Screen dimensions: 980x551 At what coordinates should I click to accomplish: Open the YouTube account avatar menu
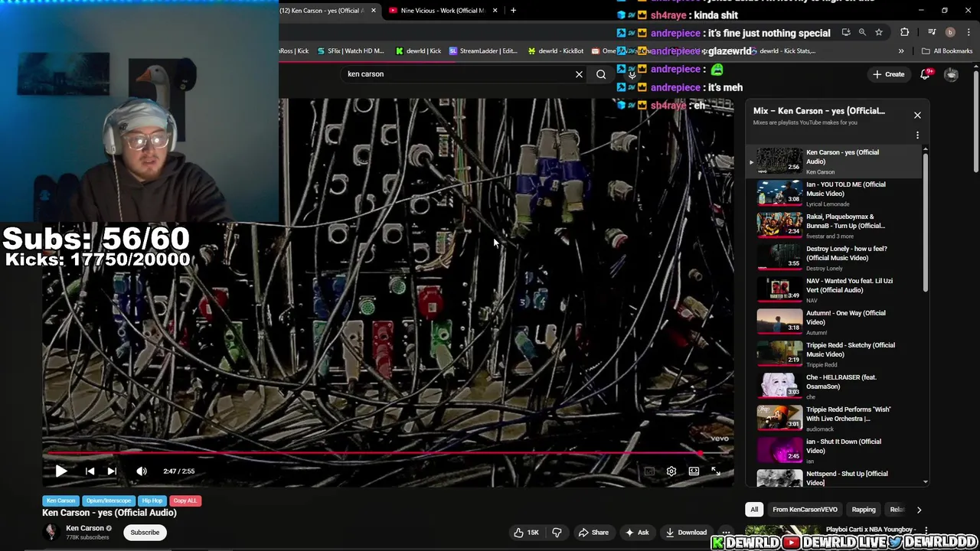pyautogui.click(x=951, y=74)
